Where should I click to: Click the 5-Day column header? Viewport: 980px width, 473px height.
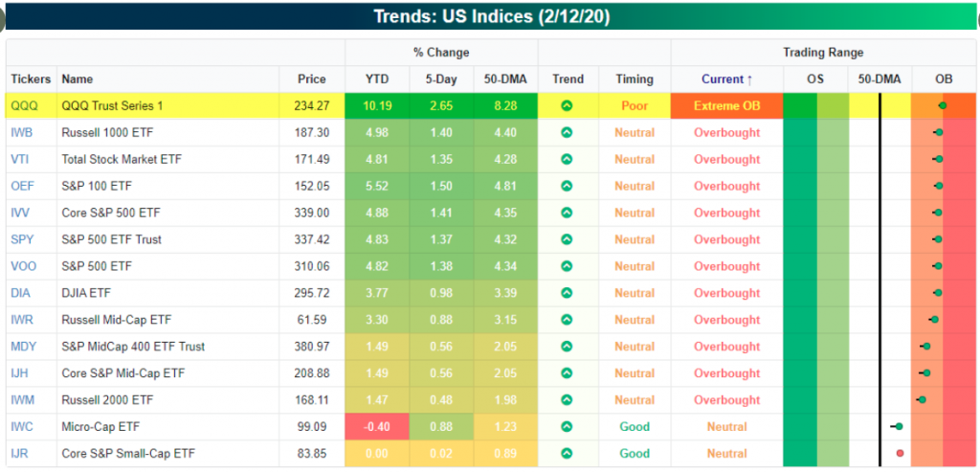tap(441, 79)
